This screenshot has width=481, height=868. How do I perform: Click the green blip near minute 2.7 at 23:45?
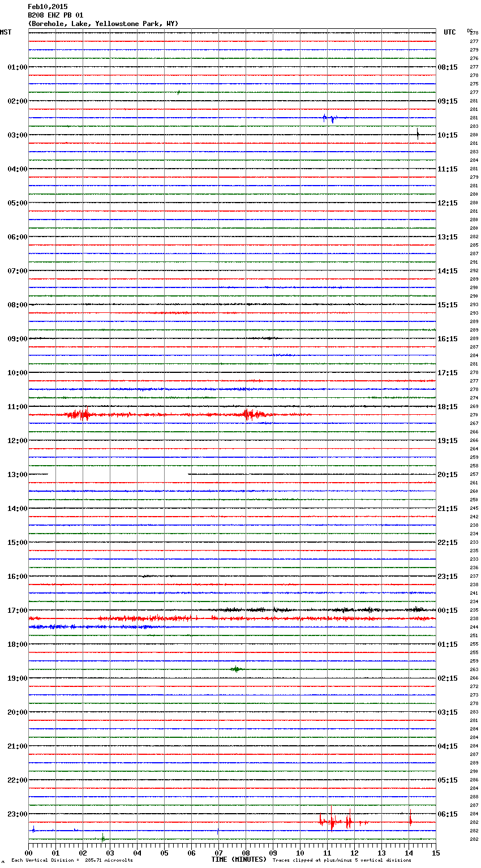102,839
